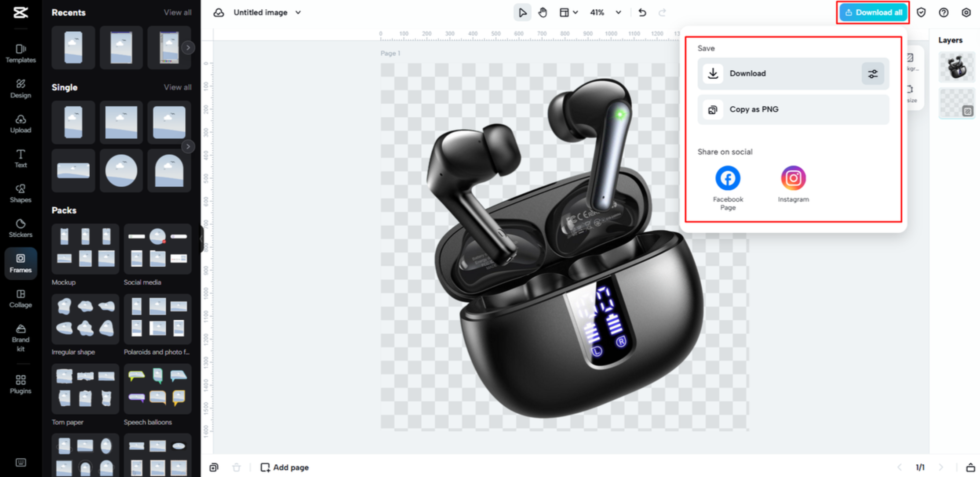
Task: Click View all next to Recents
Action: [178, 12]
